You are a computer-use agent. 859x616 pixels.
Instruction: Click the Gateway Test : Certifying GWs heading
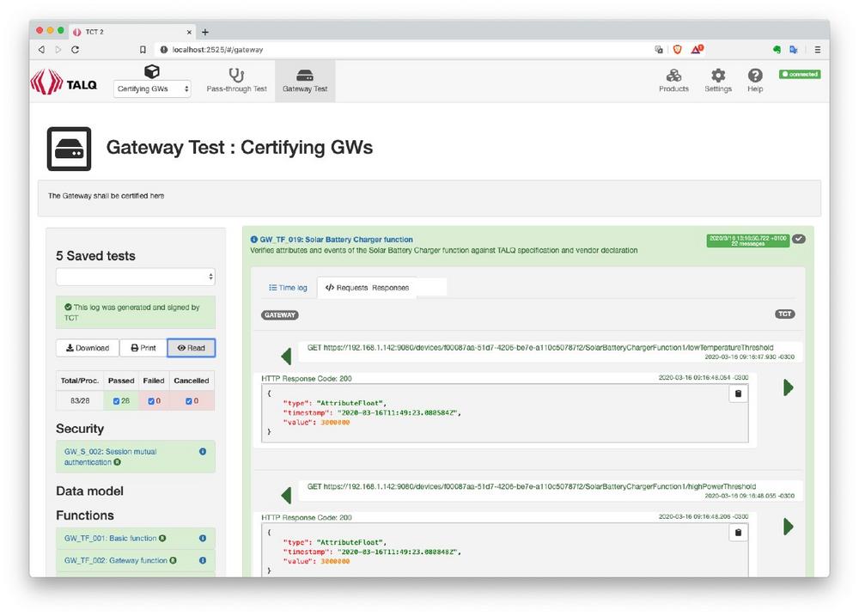click(240, 148)
